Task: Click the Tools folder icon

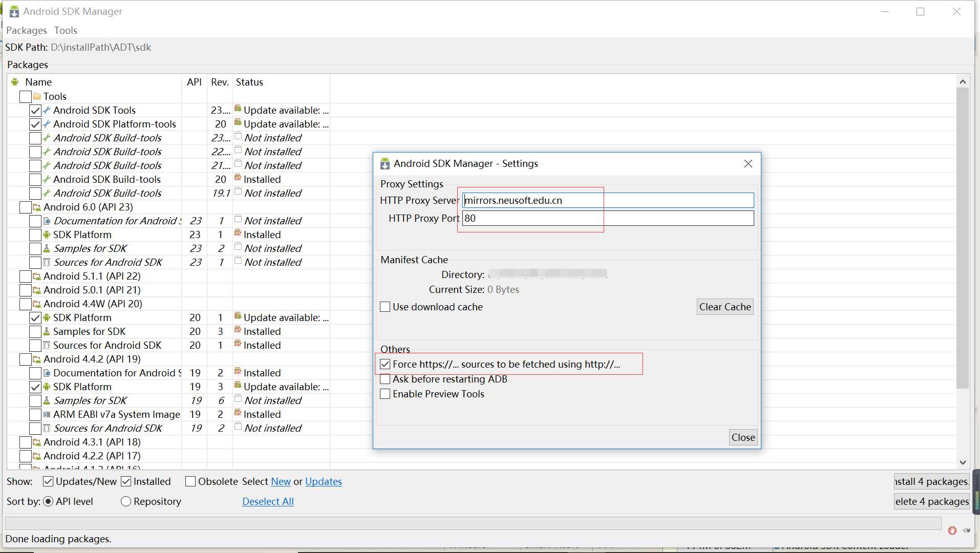Action: click(37, 96)
